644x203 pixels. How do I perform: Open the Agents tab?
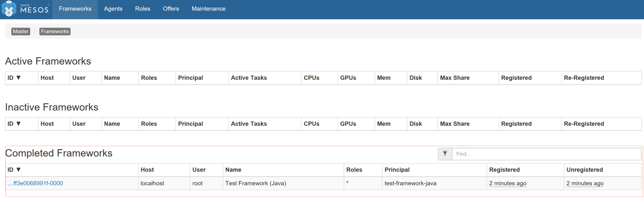[x=113, y=9]
